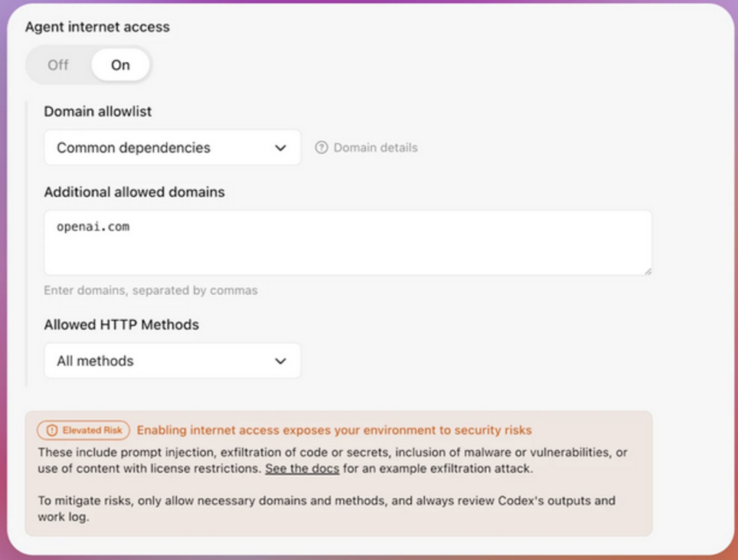Open the Domain details link text
Screen dimensions: 738x560
(x=376, y=148)
